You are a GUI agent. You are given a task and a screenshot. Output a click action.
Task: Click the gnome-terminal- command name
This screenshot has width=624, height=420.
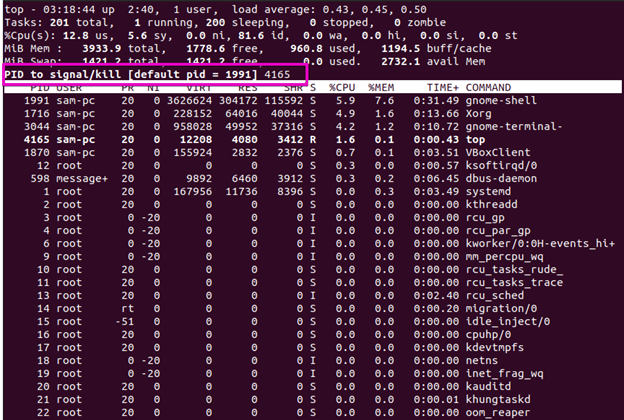pos(514,127)
